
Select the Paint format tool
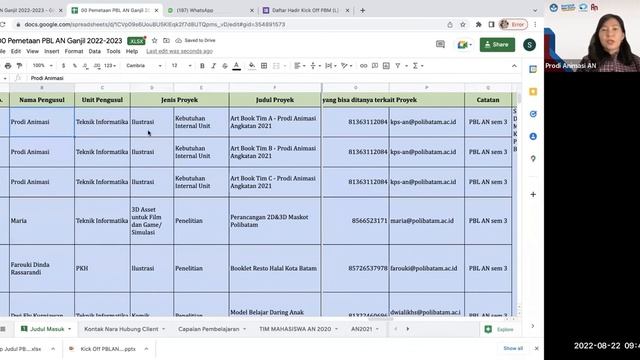19,66
